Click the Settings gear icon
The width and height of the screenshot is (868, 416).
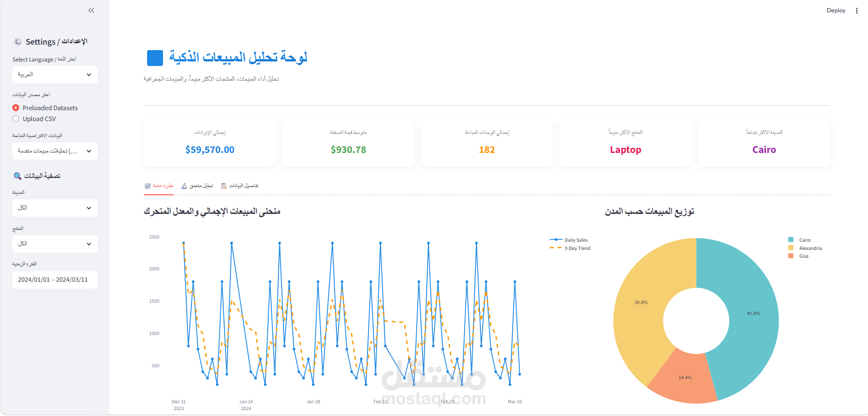[18, 41]
